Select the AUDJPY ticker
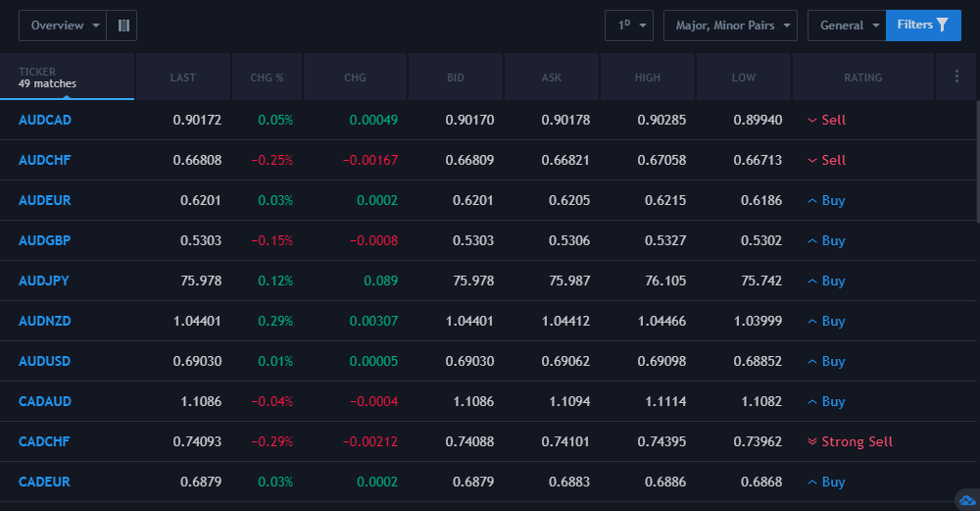 44,281
